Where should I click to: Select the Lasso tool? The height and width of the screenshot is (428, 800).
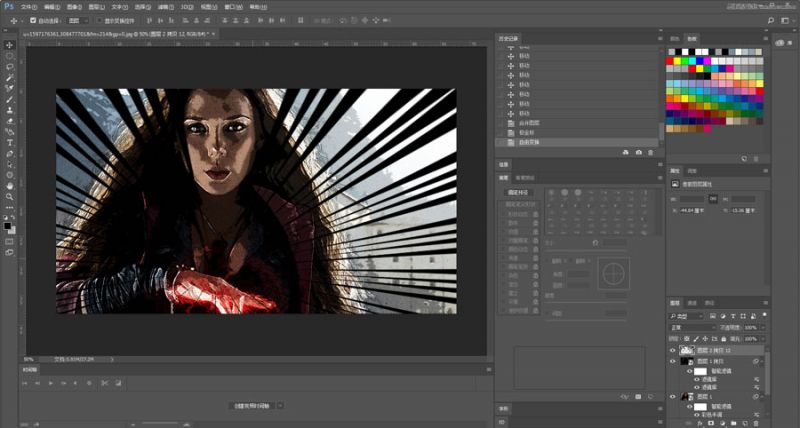point(10,67)
